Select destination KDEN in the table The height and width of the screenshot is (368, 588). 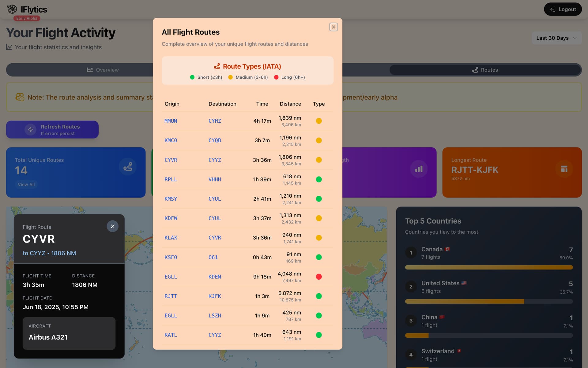pos(215,277)
